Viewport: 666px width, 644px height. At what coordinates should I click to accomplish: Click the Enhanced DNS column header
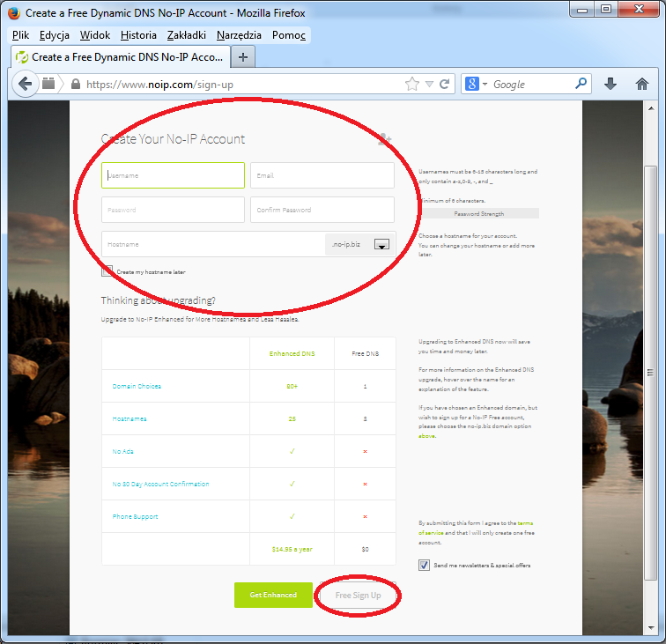tap(292, 353)
